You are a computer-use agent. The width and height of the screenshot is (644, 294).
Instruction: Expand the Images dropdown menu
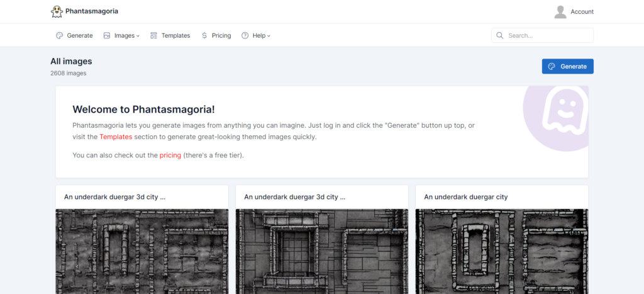coord(126,36)
